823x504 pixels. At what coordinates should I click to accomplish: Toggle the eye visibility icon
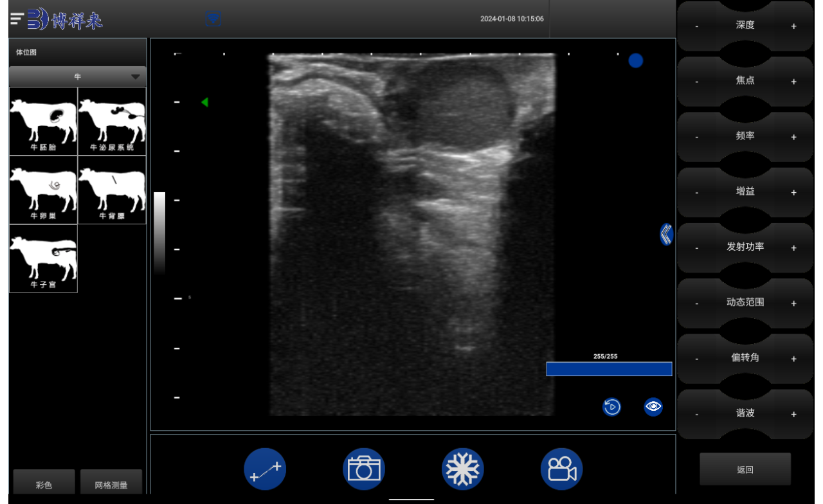653,407
